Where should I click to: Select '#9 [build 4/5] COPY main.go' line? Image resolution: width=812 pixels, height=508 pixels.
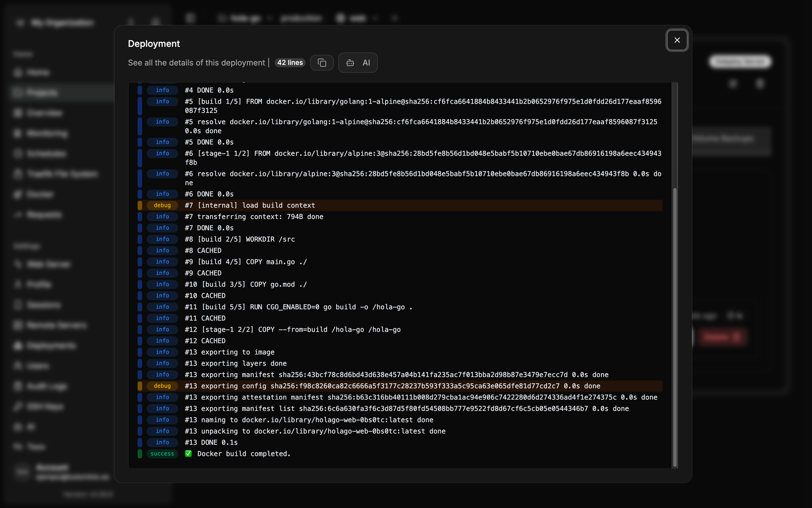point(400,262)
